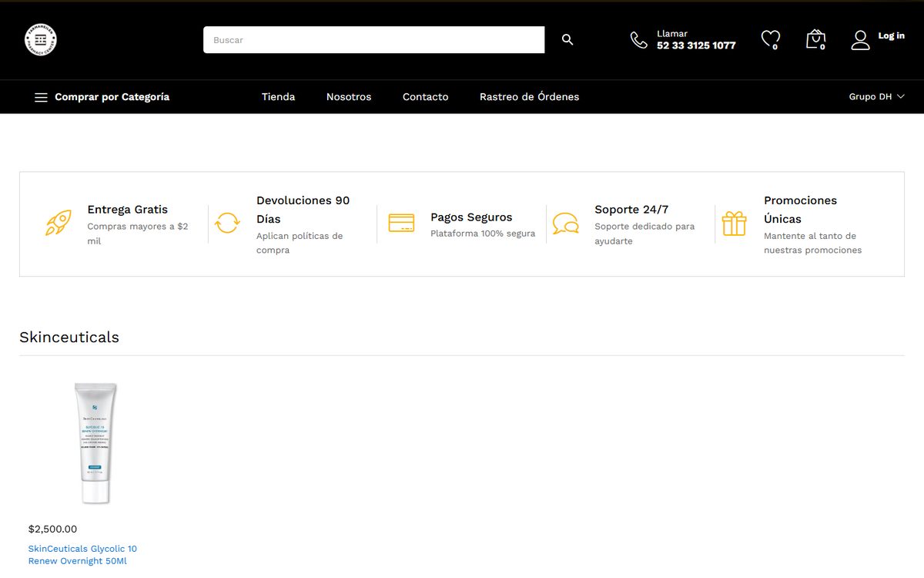Click the Devoluciones 90 Días heading
The height and width of the screenshot is (578, 924).
pyautogui.click(x=303, y=210)
